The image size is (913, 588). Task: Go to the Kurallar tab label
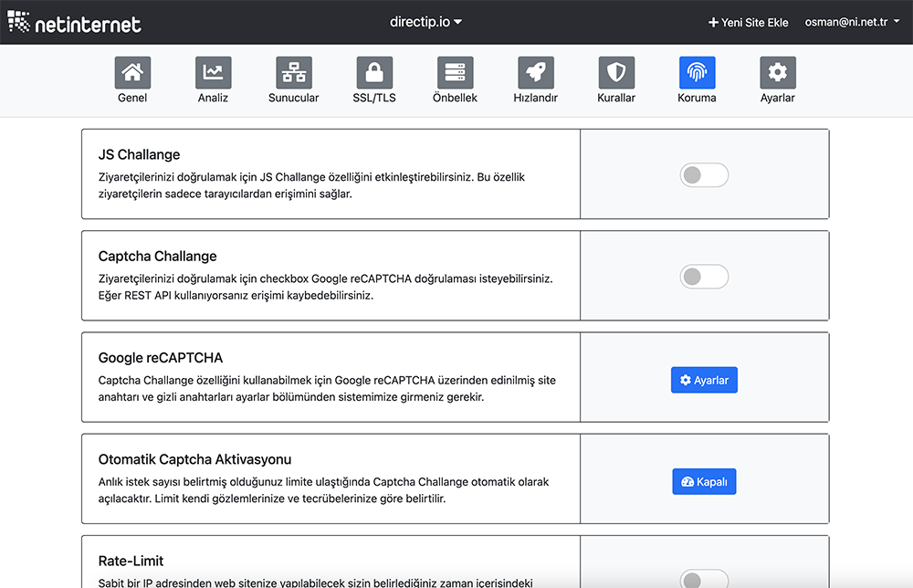[616, 98]
